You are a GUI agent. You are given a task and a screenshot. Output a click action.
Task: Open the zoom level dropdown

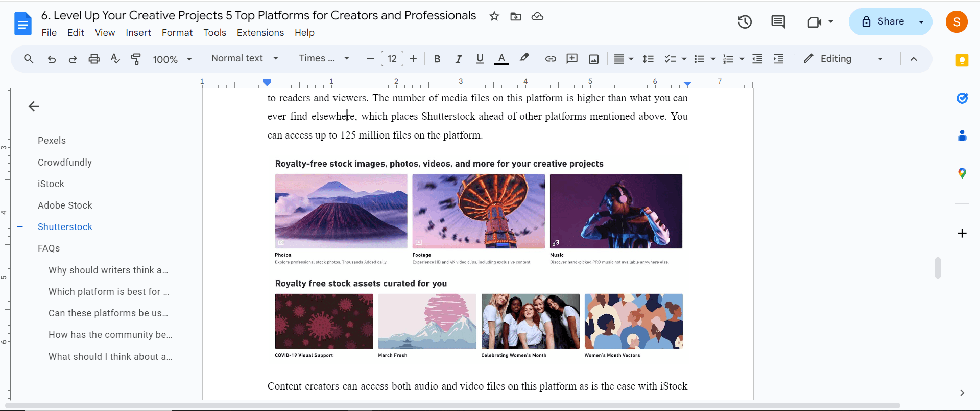(x=173, y=59)
